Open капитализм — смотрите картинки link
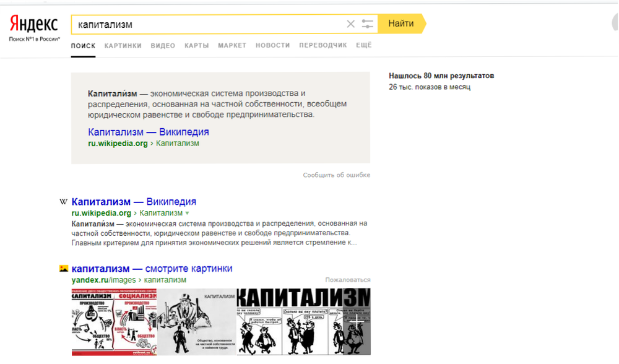The width and height of the screenshot is (619, 364). coord(152,269)
